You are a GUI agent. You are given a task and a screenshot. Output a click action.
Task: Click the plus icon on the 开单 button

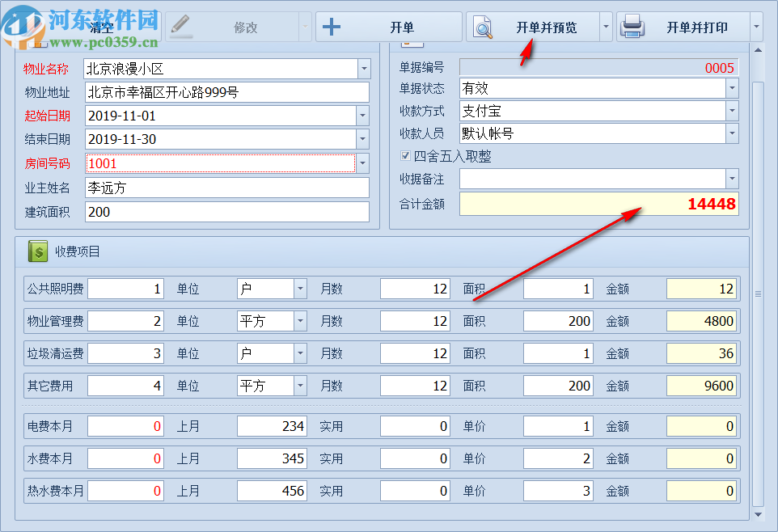point(332,26)
